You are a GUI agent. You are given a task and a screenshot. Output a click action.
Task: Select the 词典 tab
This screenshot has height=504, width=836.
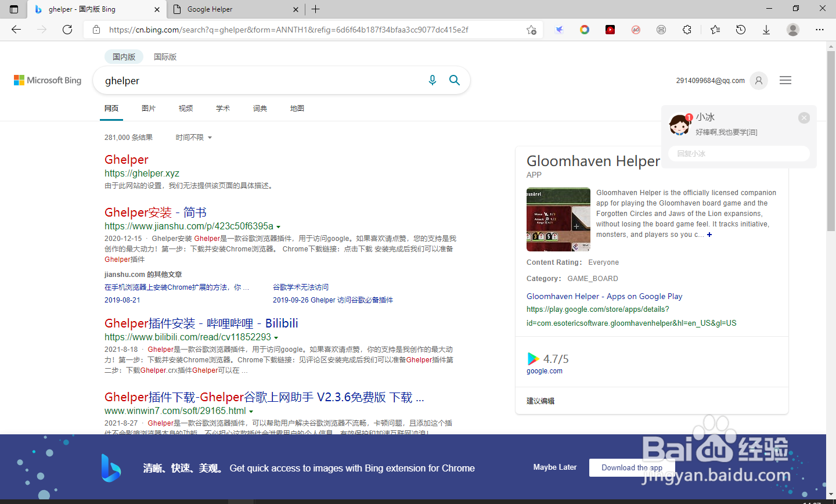tap(260, 109)
